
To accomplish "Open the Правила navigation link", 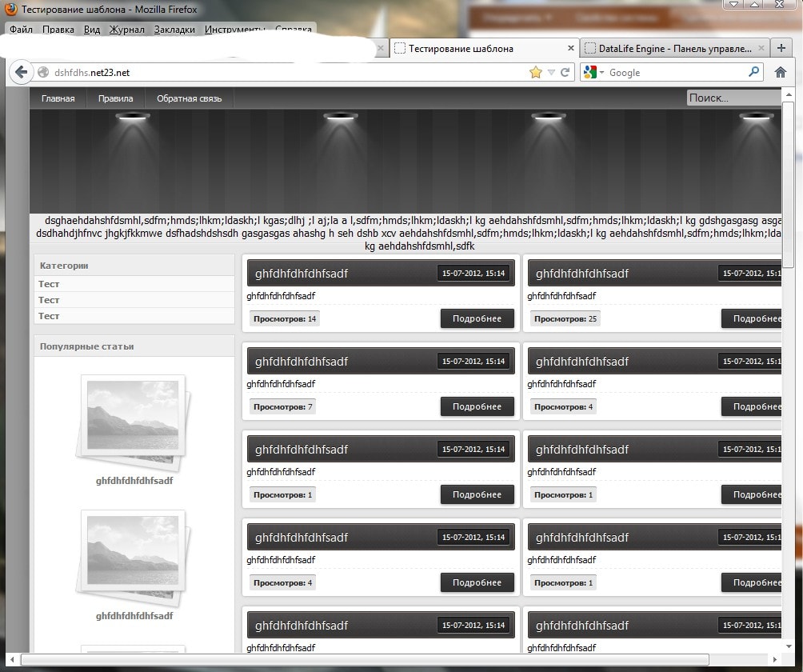I will point(116,98).
